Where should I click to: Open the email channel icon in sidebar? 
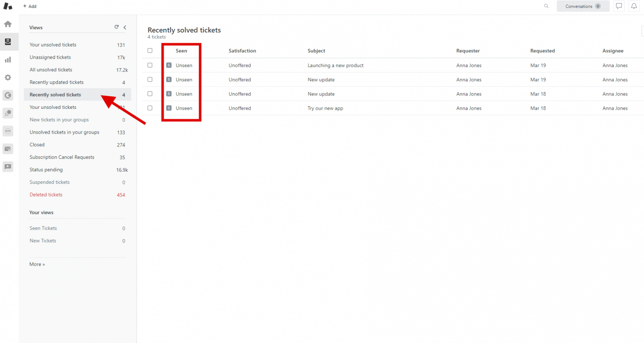[x=8, y=149]
